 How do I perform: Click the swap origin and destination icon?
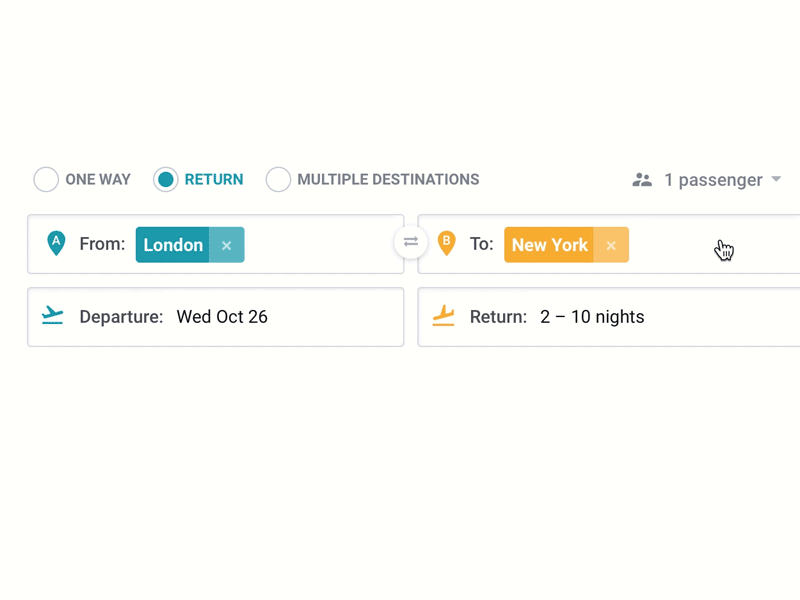pos(411,242)
